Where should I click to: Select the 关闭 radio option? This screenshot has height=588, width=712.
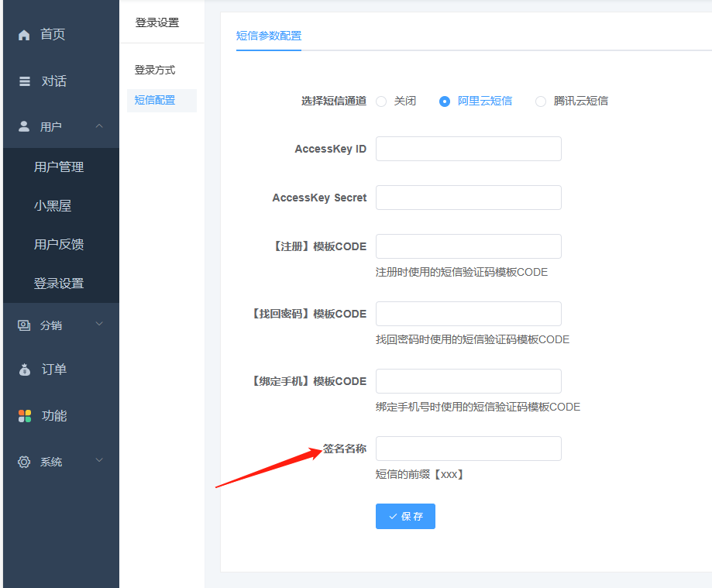point(381,101)
